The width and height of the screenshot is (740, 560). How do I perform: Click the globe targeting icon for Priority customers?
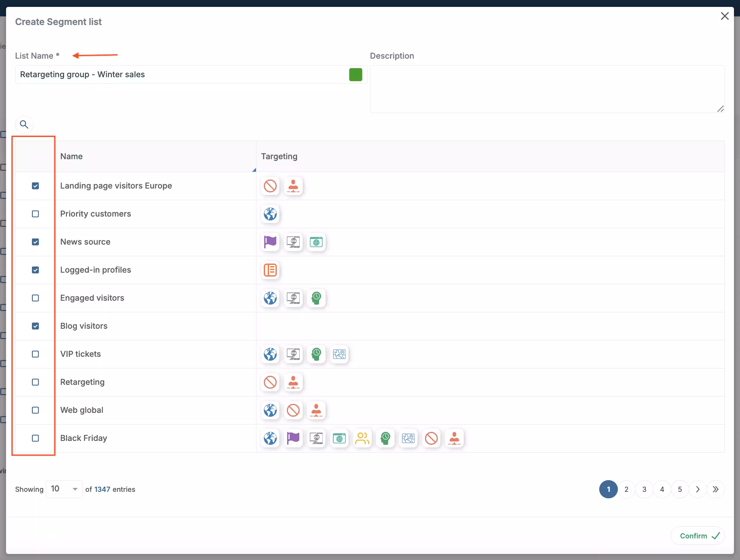tap(270, 214)
